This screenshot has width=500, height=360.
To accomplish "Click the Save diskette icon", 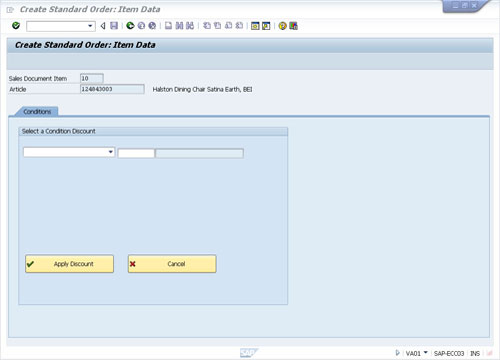I will (114, 26).
